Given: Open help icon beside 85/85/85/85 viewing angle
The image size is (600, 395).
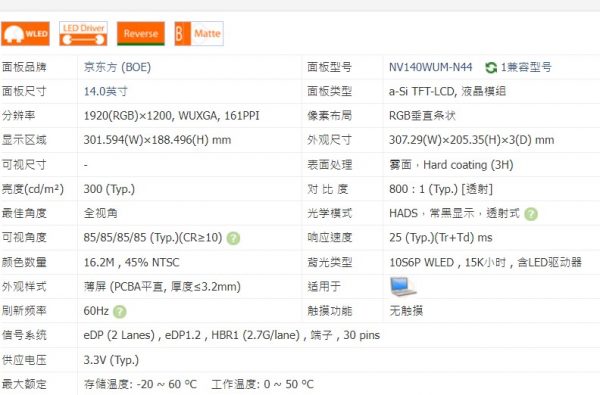Looking at the screenshot, I should 233,238.
